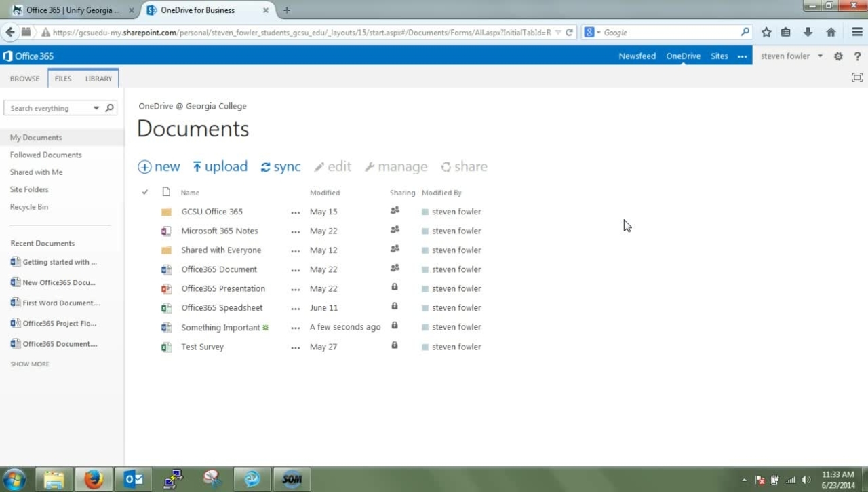Click the Windows Start button
This screenshot has width=868, height=492.
[x=14, y=479]
